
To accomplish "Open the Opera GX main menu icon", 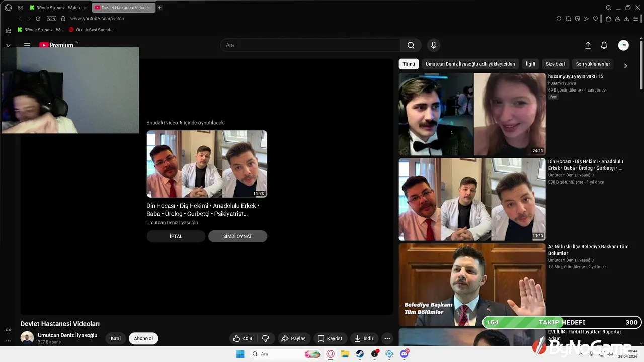I will tap(8, 8).
